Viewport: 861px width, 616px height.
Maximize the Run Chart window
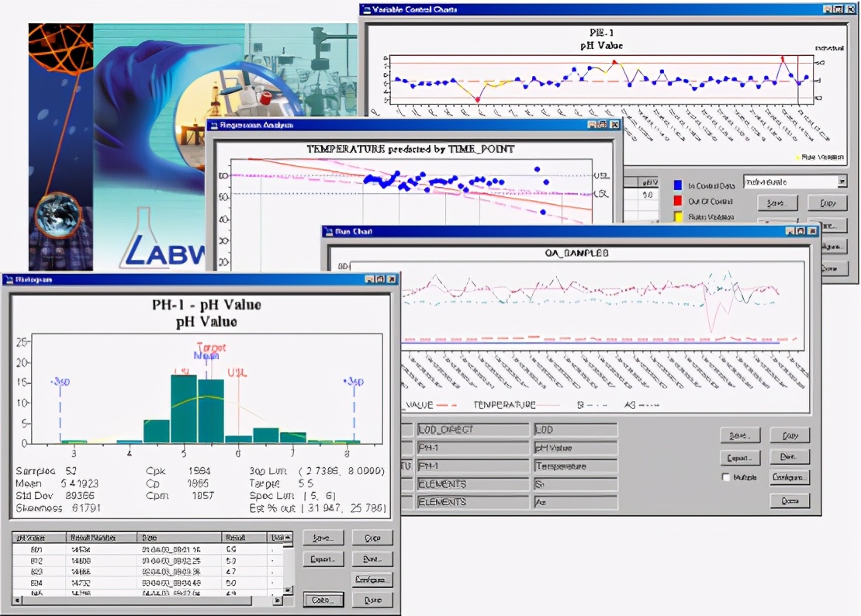(800, 230)
